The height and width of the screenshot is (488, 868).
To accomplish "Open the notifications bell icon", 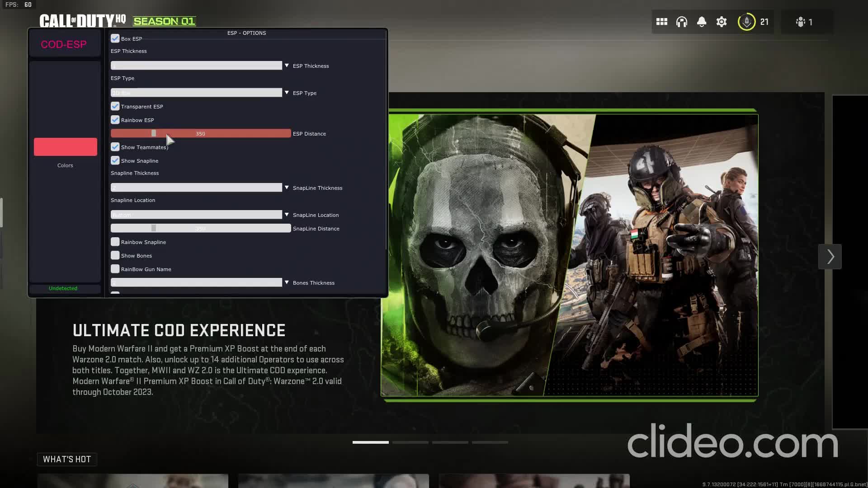I will (702, 22).
